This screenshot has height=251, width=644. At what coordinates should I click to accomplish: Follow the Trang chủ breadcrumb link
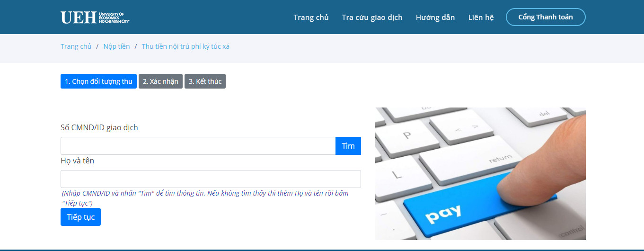[x=76, y=46]
